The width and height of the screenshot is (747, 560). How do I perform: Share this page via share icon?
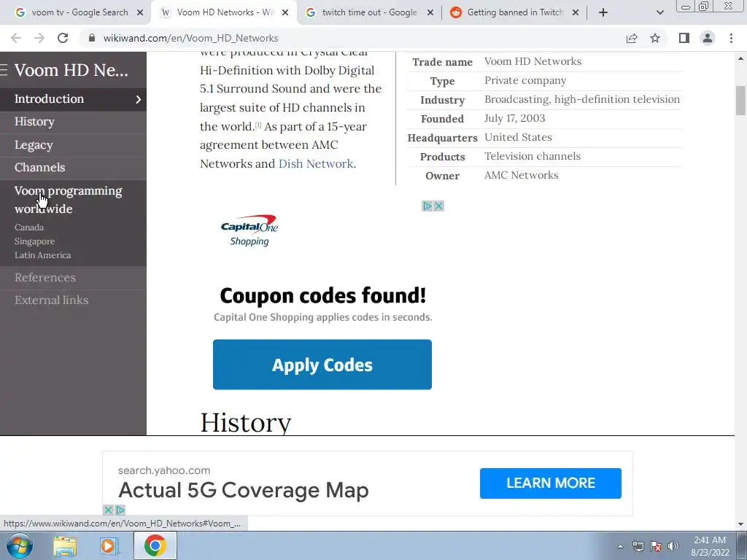click(632, 38)
